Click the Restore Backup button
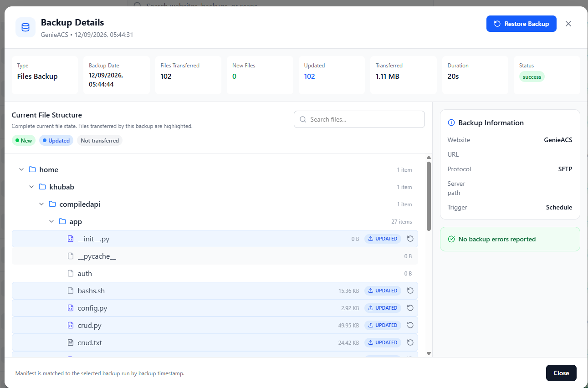This screenshot has width=588, height=388. pyautogui.click(x=522, y=24)
